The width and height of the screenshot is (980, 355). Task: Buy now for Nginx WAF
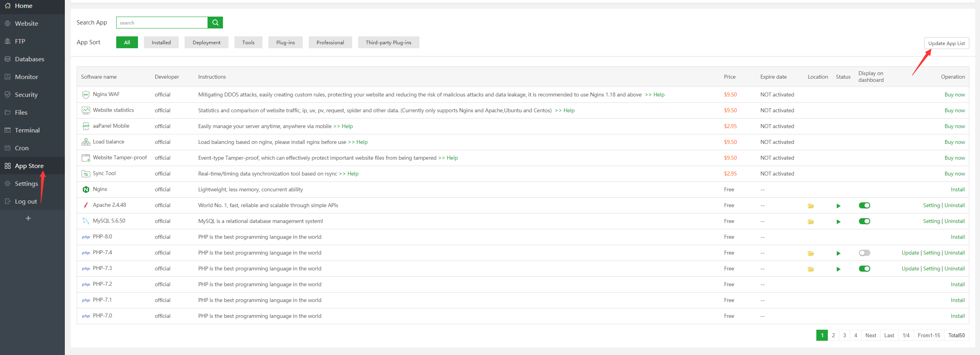955,94
